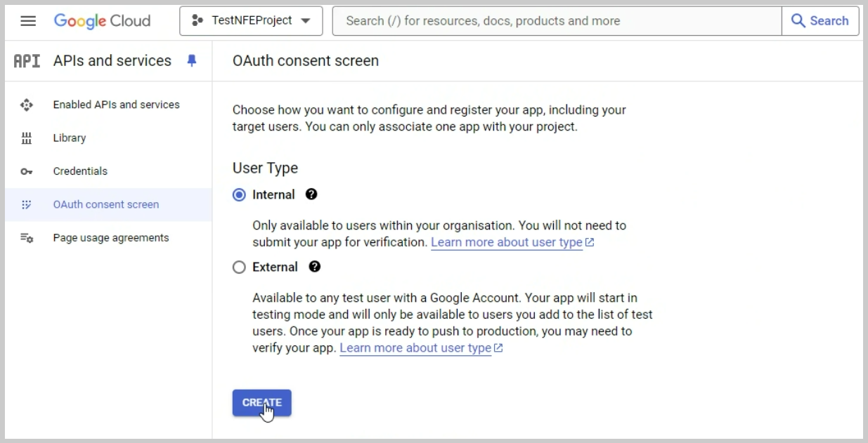Click the project icon beside TestNFEProject
Screen dimensions: 868x443
(x=197, y=21)
